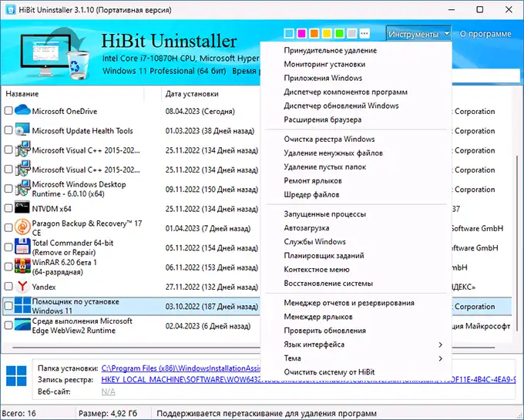Click the N/A website link

[x=109, y=391]
